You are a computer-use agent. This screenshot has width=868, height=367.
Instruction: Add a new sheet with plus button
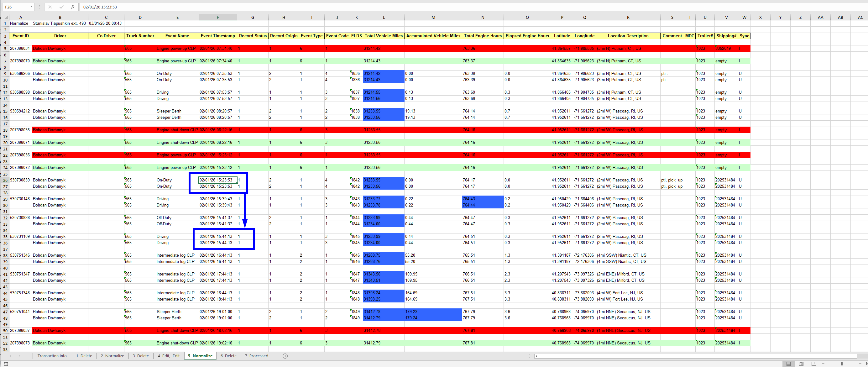285,356
